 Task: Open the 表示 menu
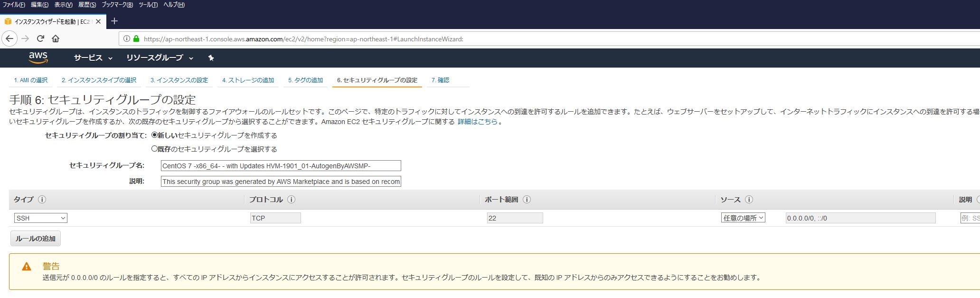(63, 5)
